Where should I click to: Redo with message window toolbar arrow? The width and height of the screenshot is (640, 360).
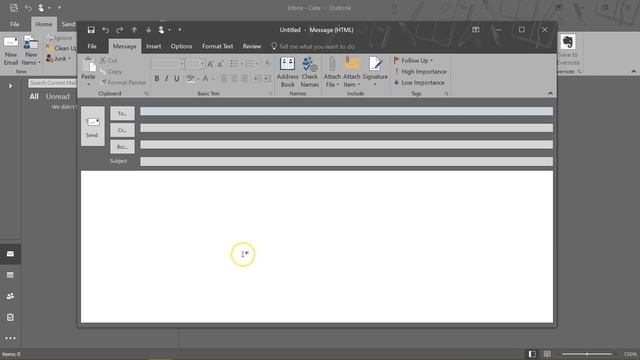coord(120,30)
